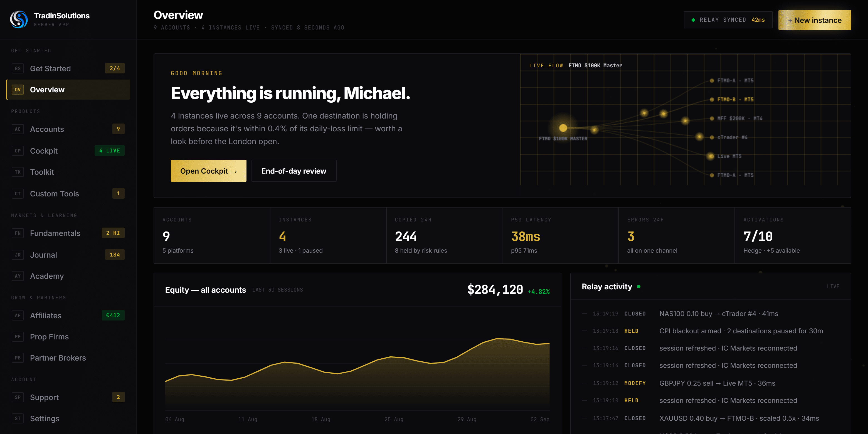
Task: Click the $284,120 equity total
Action: coord(495,289)
